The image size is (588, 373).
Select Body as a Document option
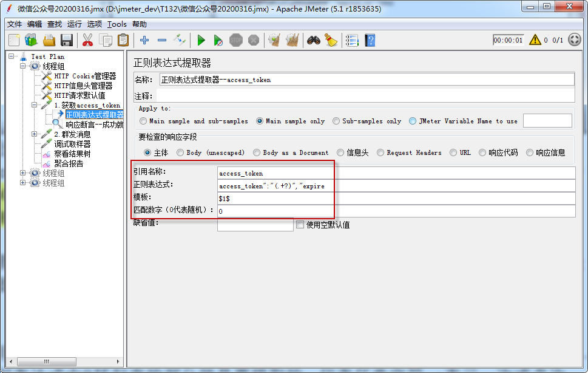tap(257, 152)
